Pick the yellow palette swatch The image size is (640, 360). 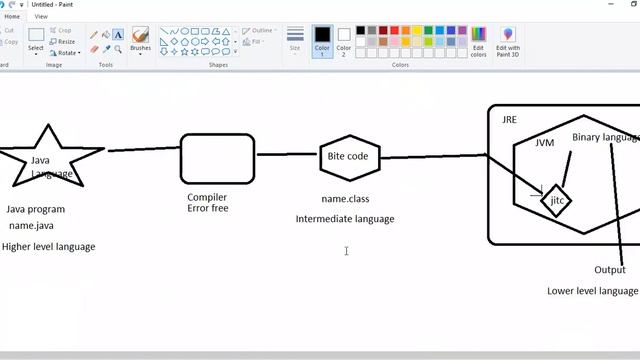417,31
